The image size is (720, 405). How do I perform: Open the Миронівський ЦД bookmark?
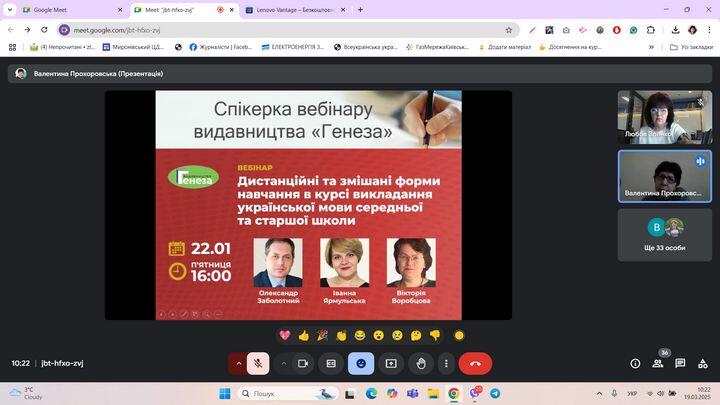point(134,47)
